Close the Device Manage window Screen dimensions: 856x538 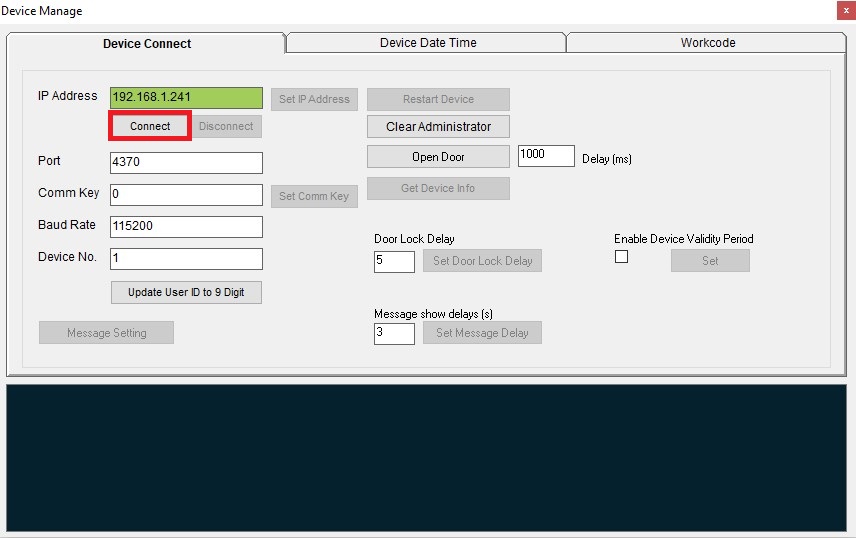845,10
